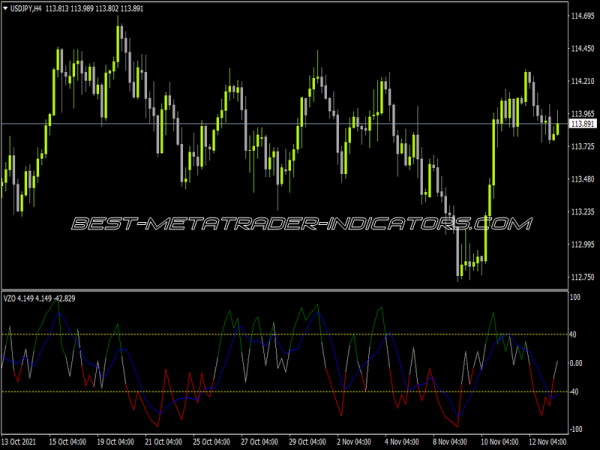The image size is (600, 450).
Task: Click the 8 Nov 04:00 time label
Action: 451,441
